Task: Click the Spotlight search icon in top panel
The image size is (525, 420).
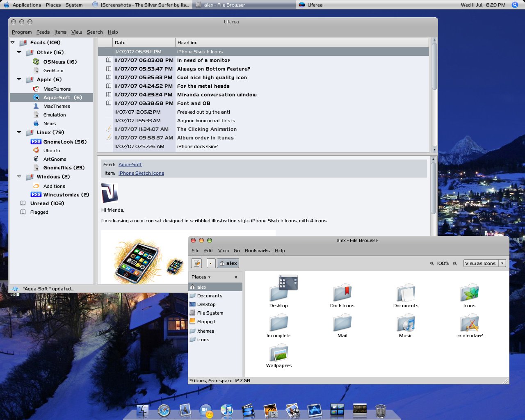Action: pos(515,5)
